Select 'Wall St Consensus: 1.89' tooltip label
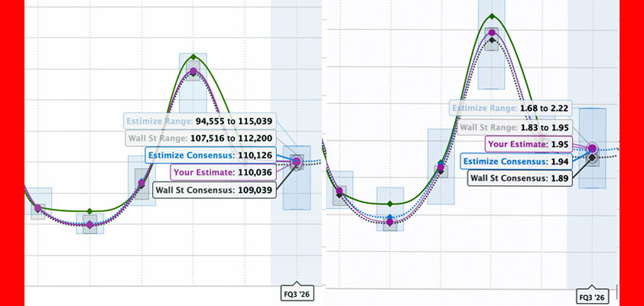The width and height of the screenshot is (644, 306). click(520, 178)
